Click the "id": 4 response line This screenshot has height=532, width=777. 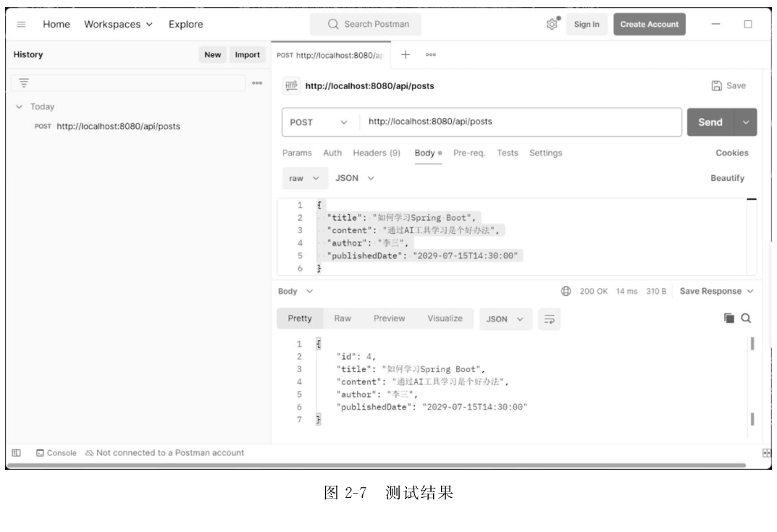coord(356,357)
